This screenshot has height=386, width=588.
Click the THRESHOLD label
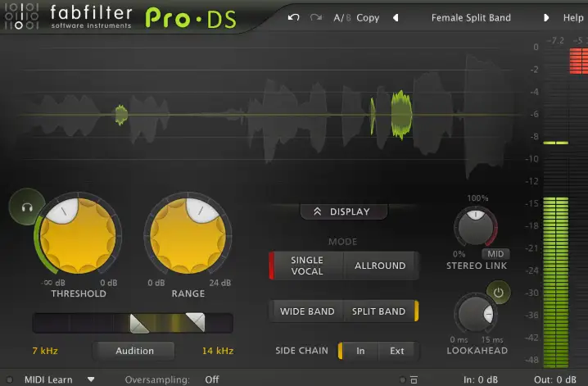tap(79, 293)
